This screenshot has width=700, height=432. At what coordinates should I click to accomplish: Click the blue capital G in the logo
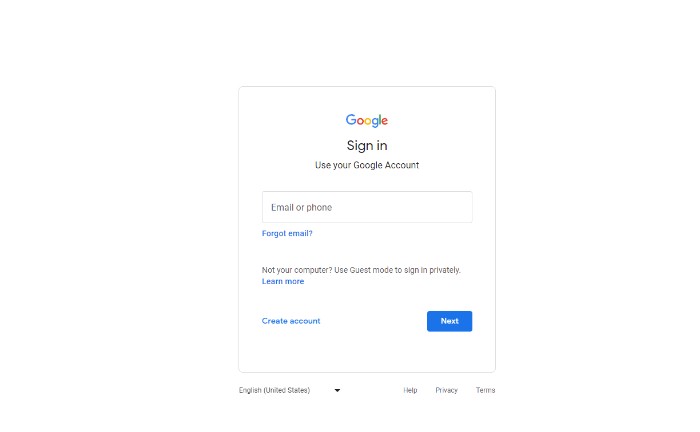coord(351,119)
